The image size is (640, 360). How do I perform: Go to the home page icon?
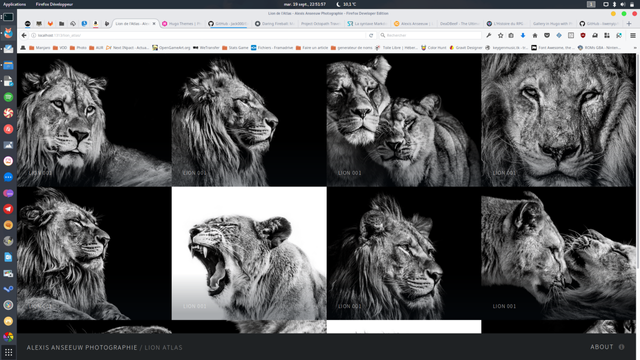[x=535, y=36]
